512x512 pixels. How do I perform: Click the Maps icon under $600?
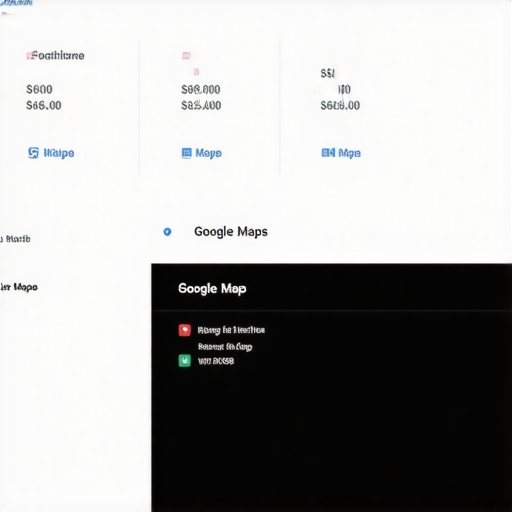(33, 153)
